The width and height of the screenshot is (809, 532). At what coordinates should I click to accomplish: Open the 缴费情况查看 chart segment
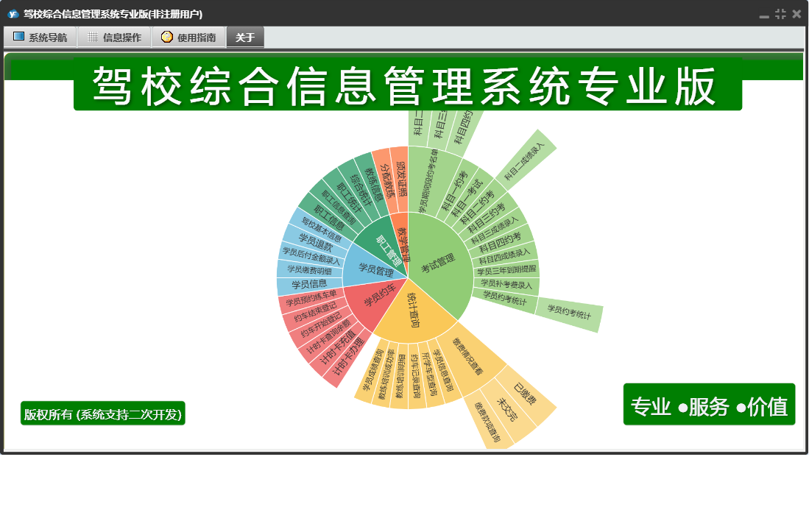(468, 357)
